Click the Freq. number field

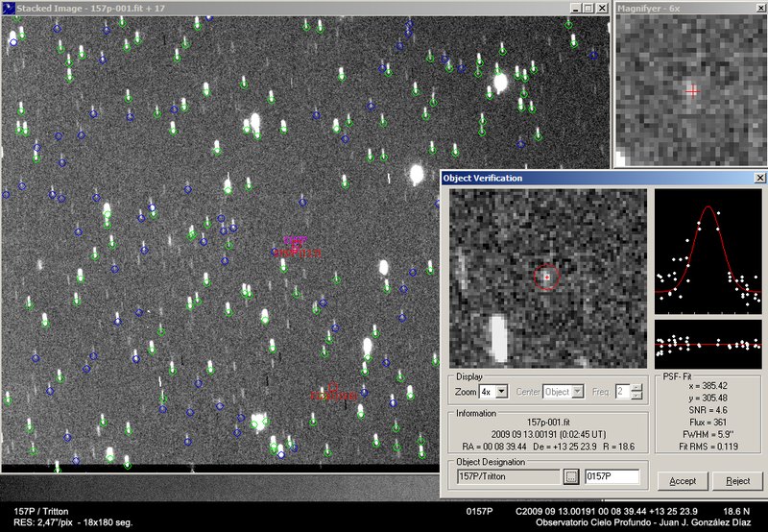tap(623, 392)
